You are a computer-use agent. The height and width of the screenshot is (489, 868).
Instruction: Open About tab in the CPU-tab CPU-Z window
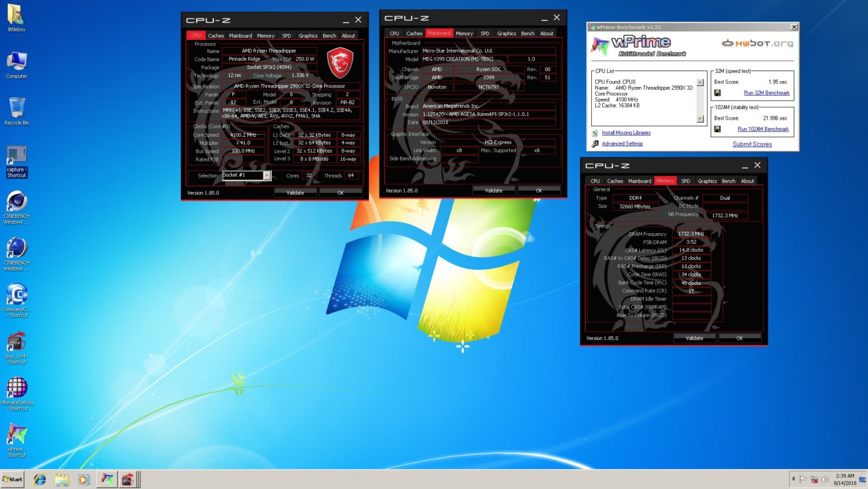348,36
